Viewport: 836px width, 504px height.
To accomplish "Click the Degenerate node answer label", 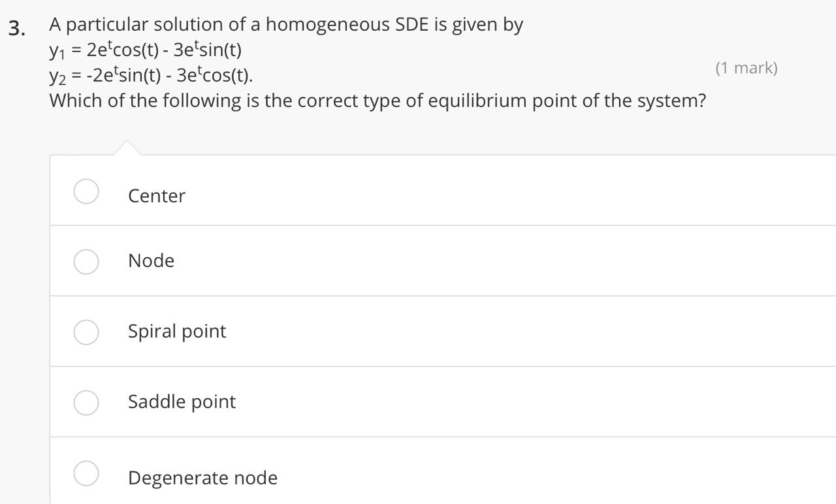I will pyautogui.click(x=202, y=477).
